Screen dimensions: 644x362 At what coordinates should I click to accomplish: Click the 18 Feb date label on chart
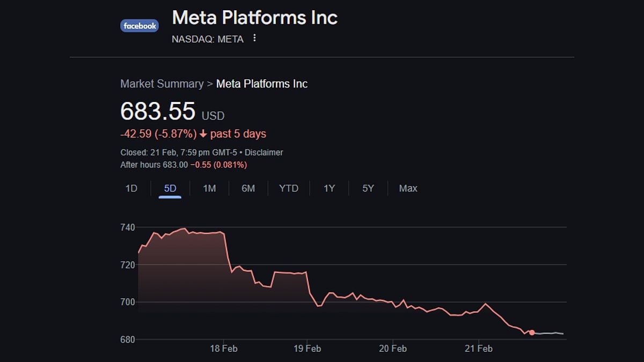(223, 349)
